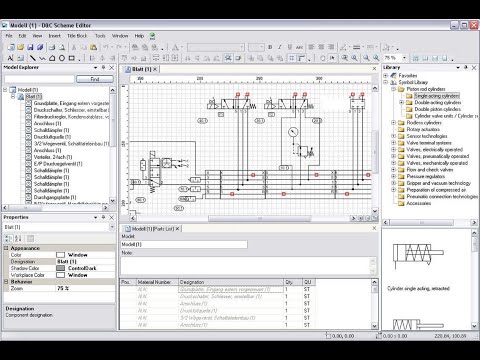The image size is (480, 360).
Task: Click the Material Number column header
Action: pos(157,282)
